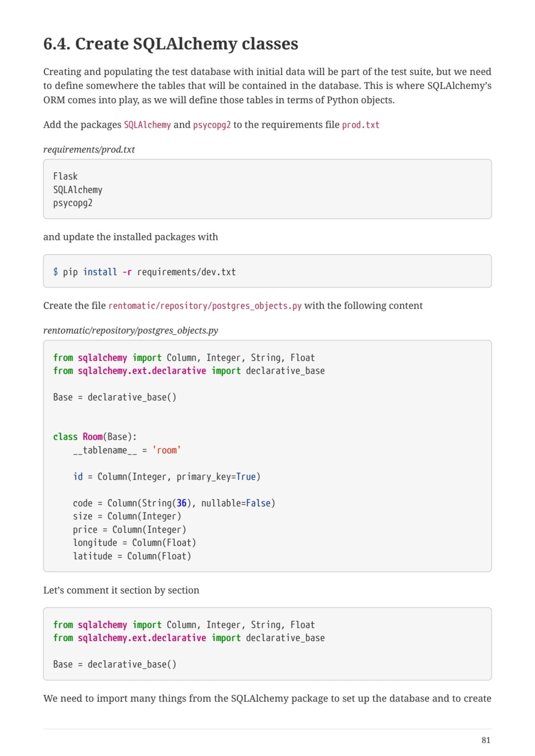Click the 'latitude = Column(Float)' line
This screenshot has height=756, width=535.
click(132, 556)
